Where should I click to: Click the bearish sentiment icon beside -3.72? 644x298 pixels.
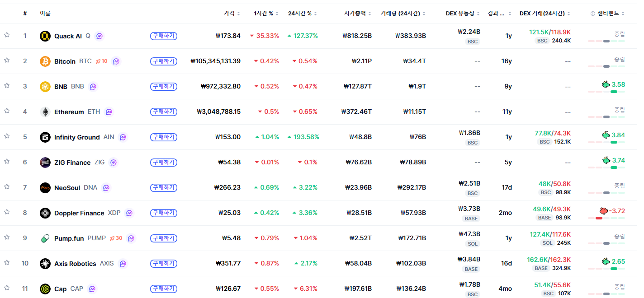click(x=603, y=210)
